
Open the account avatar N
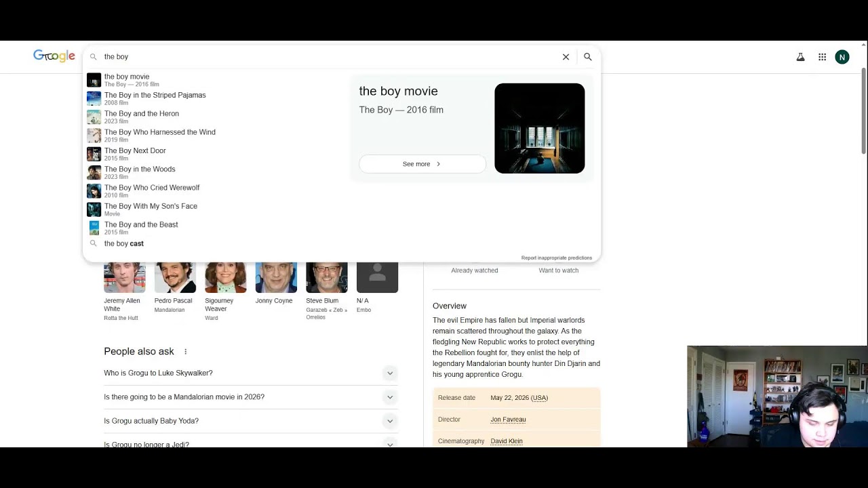click(842, 57)
